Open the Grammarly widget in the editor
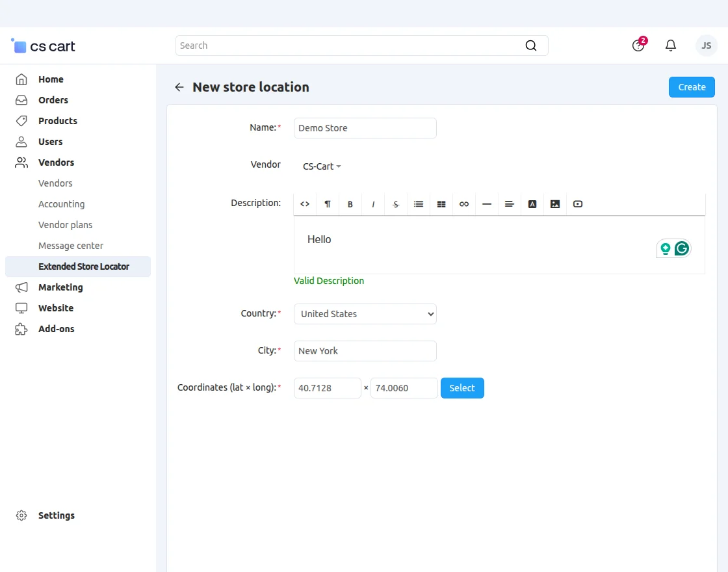 681,248
